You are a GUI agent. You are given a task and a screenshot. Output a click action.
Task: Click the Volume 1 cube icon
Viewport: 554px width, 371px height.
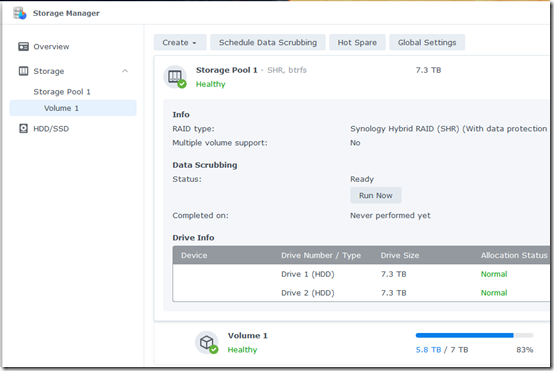[207, 342]
